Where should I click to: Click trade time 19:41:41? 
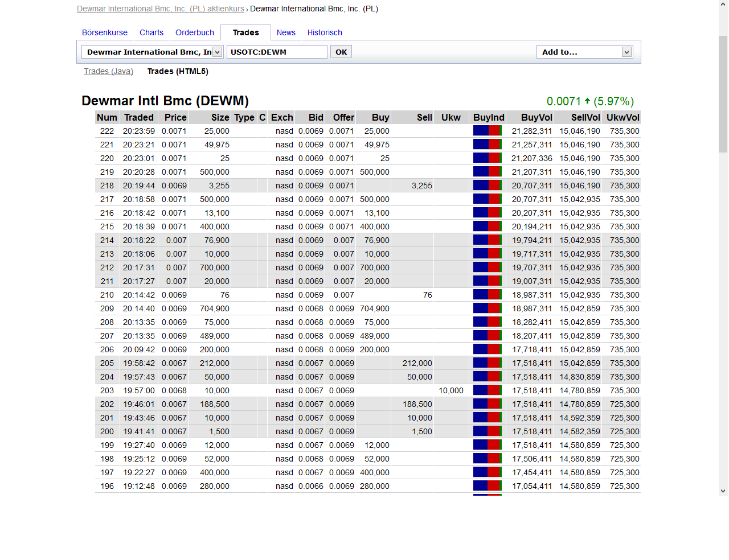[139, 431]
